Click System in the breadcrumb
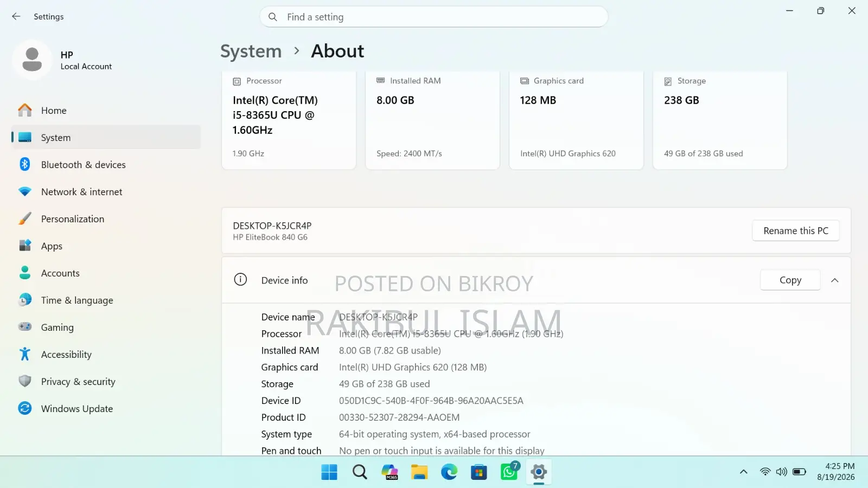This screenshot has height=488, width=868. click(x=251, y=51)
